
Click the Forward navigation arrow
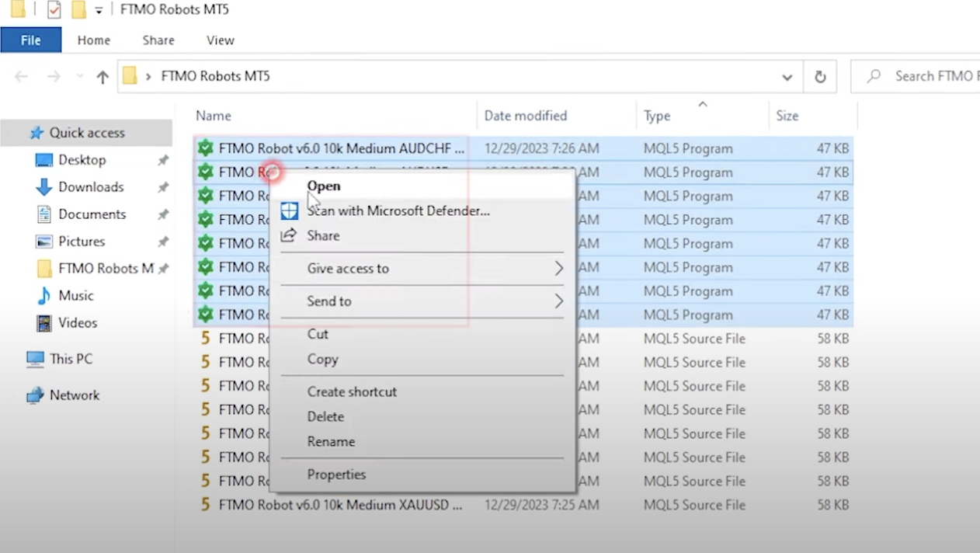[x=54, y=76]
